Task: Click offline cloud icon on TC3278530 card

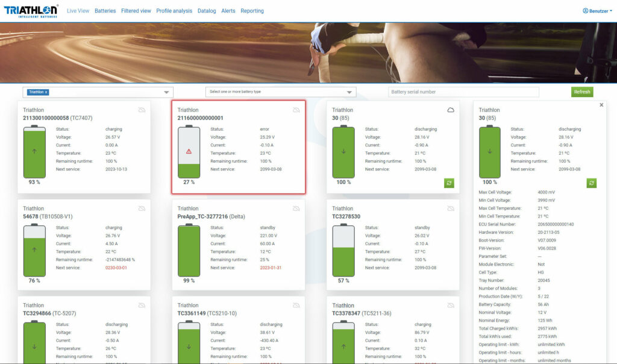Action: click(451, 208)
